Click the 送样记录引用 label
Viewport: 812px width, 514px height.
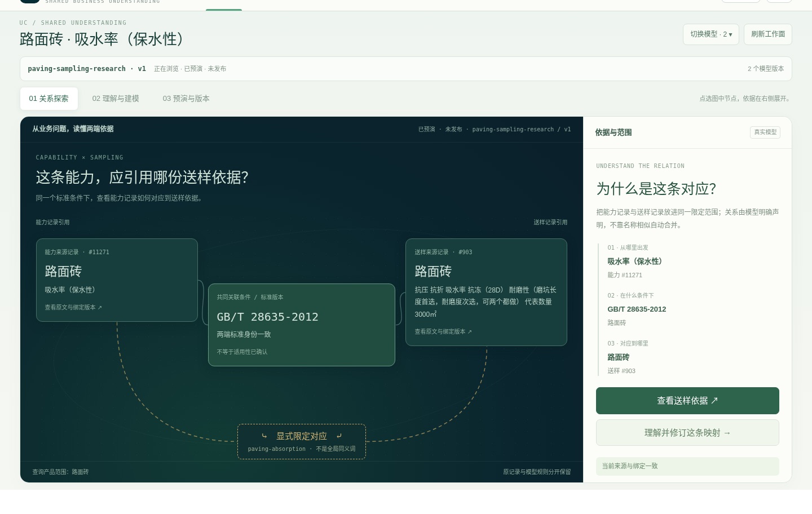coord(550,222)
